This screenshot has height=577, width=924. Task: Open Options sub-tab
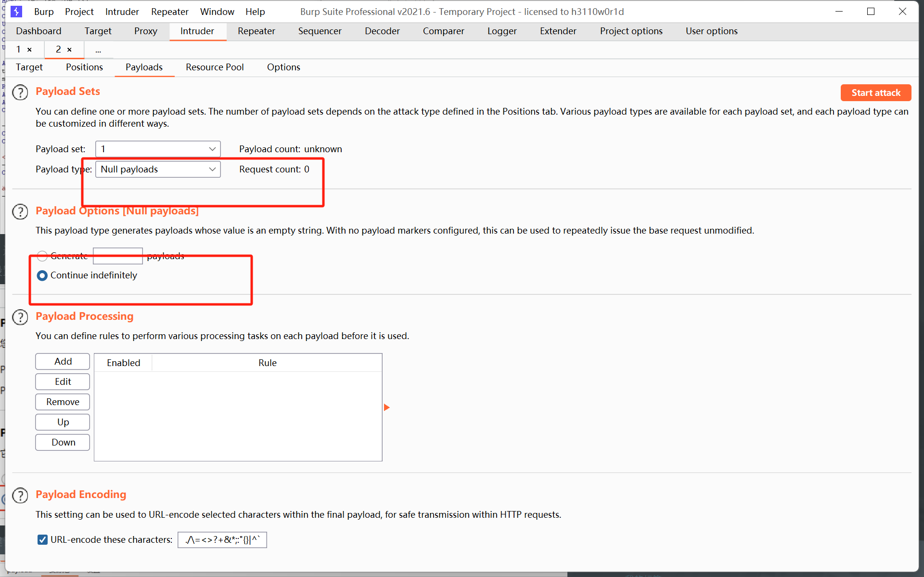283,67
